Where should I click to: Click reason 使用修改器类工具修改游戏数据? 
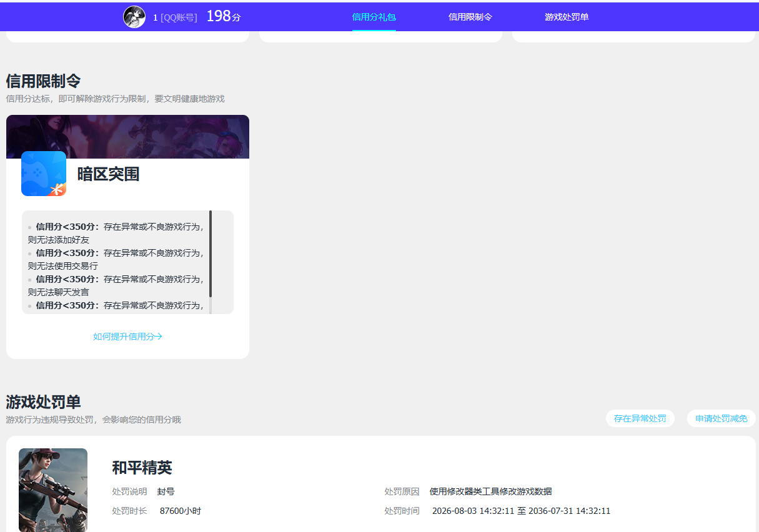coord(491,492)
